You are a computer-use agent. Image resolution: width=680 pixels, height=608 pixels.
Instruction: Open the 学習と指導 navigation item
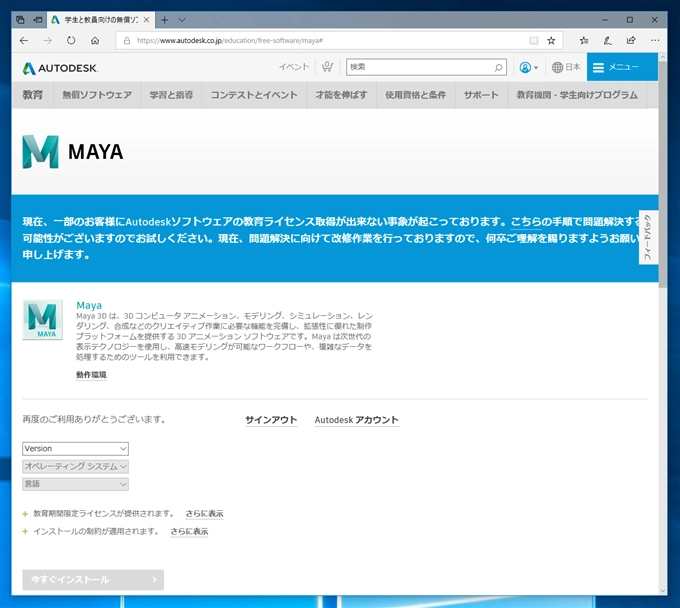(171, 95)
